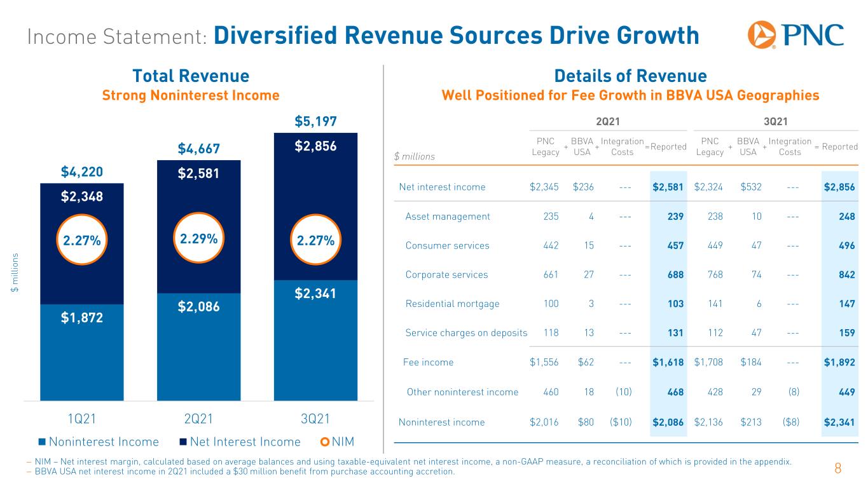This screenshot has height=488, width=868.
Task: Select the 2.29% NIM circle marker
Action: click(198, 238)
